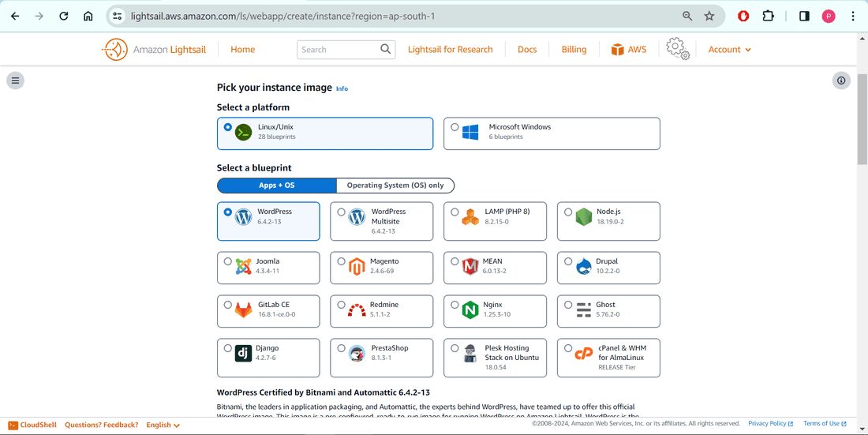Switch to the Apps + OS tab
The width and height of the screenshot is (868, 435).
tap(277, 185)
